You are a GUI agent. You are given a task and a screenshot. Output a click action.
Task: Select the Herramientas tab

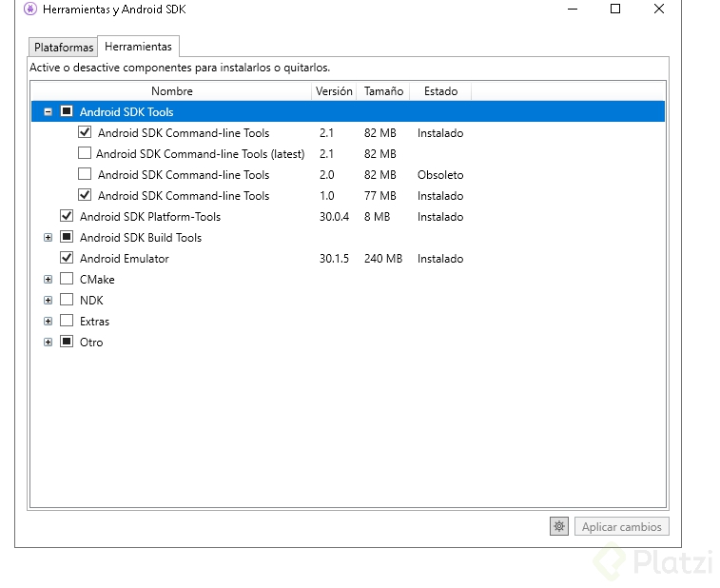(138, 47)
